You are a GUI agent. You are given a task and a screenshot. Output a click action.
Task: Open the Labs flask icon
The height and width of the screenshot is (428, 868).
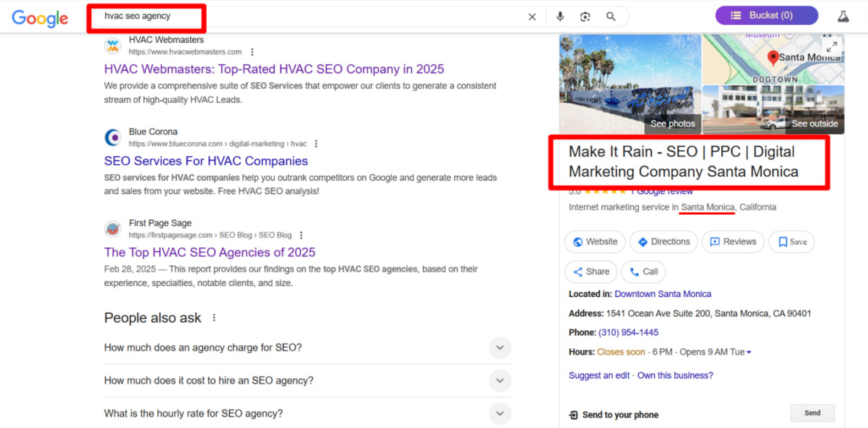pyautogui.click(x=843, y=16)
